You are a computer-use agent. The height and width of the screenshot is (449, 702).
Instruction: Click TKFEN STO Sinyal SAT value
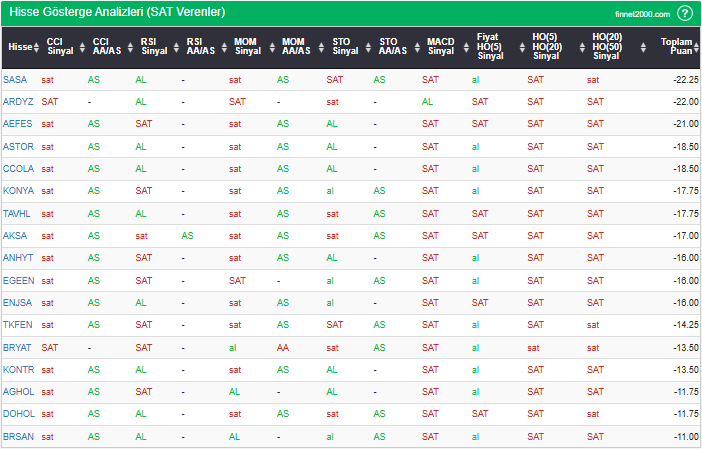[334, 325]
